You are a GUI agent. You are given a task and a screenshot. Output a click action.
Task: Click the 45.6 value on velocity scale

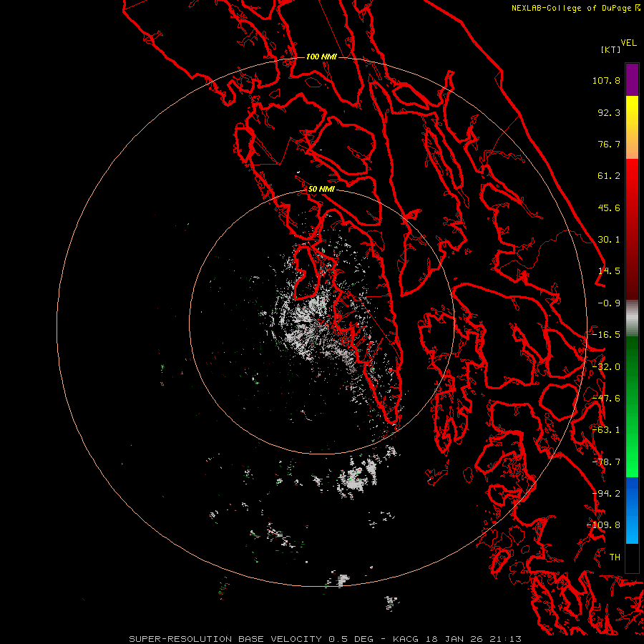609,208
